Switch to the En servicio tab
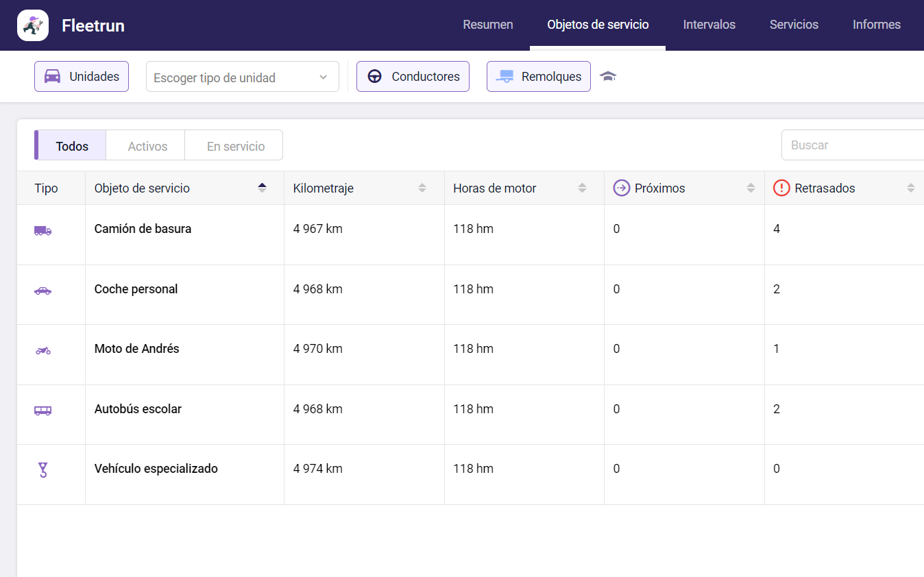924x577 pixels. pyautogui.click(x=235, y=146)
